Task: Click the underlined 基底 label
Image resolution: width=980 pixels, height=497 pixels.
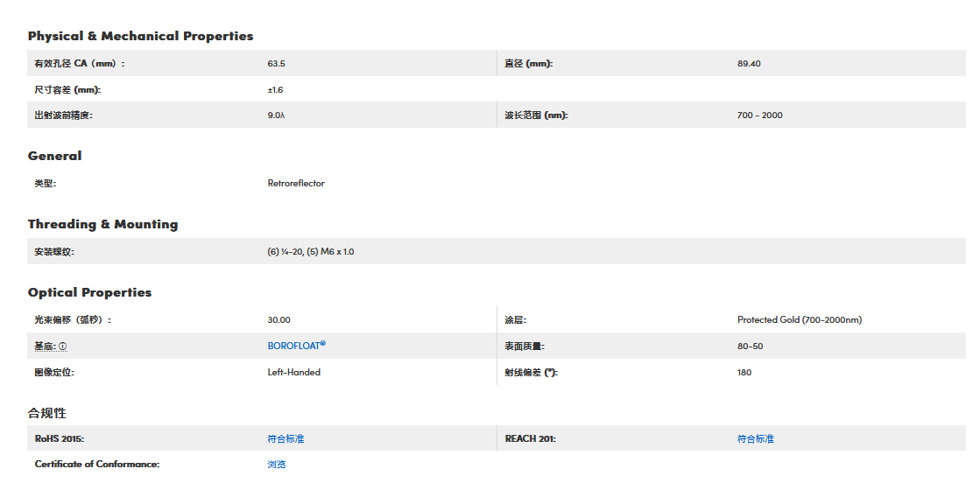Action: (x=45, y=346)
